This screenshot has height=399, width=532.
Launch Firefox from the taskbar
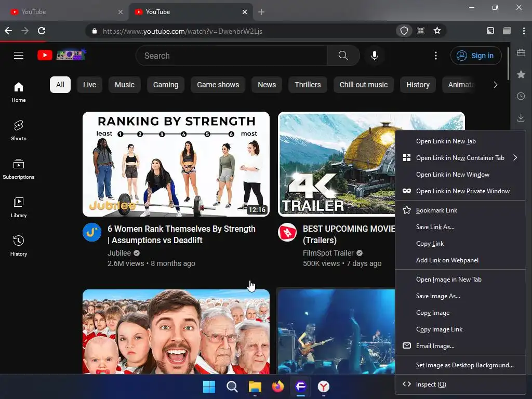(277, 387)
